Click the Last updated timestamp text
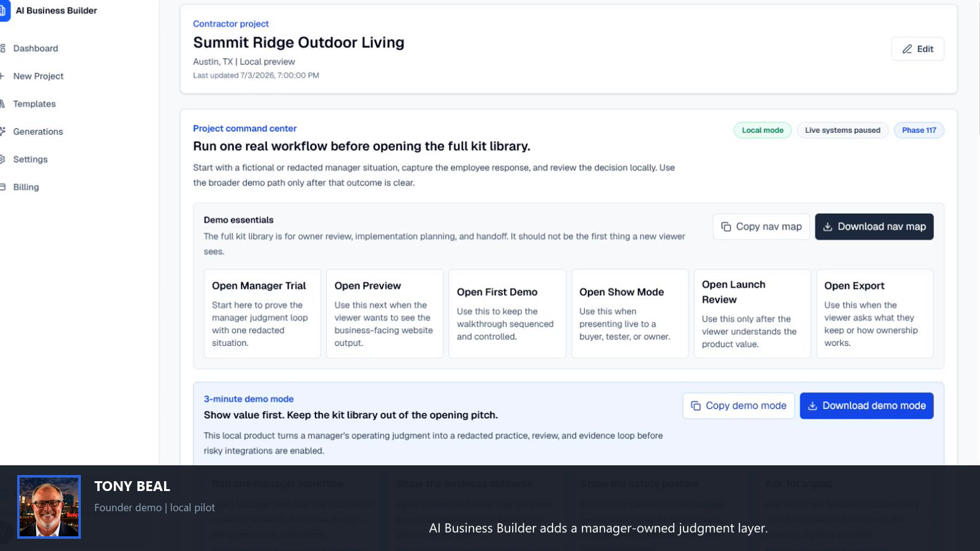The image size is (980, 551). click(256, 75)
